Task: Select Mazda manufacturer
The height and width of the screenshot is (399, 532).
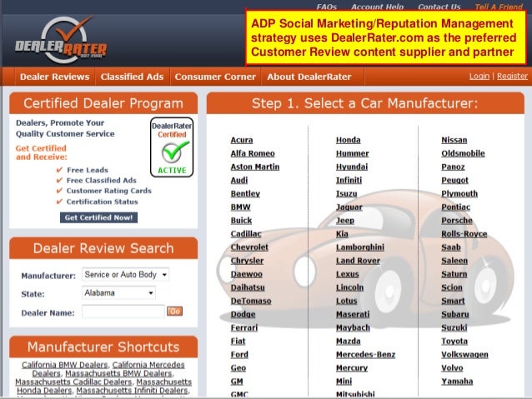Action: pyautogui.click(x=348, y=342)
